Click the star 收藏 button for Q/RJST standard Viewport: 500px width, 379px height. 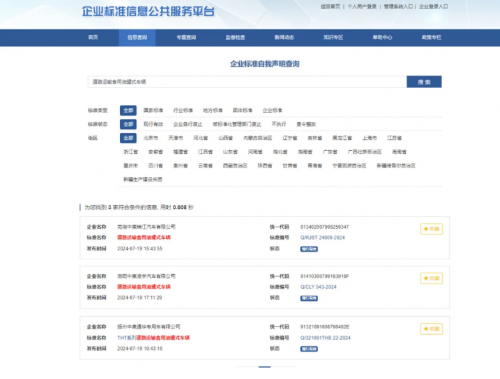tap(431, 229)
